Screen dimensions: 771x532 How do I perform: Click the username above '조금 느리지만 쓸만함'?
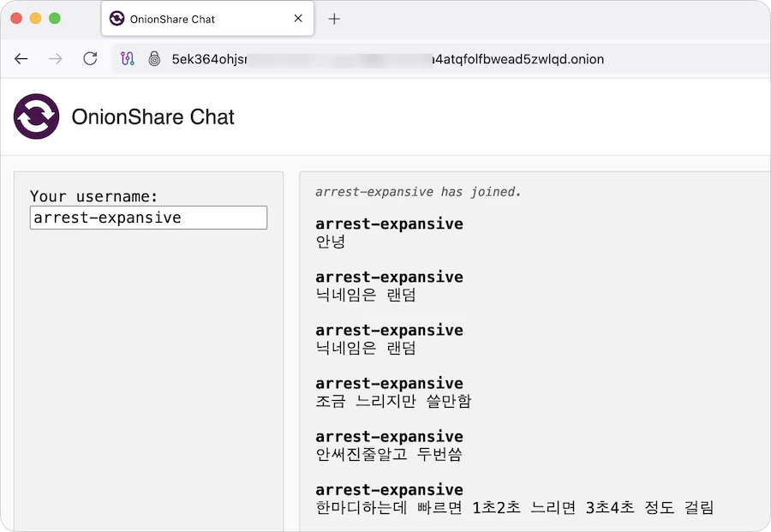(390, 383)
